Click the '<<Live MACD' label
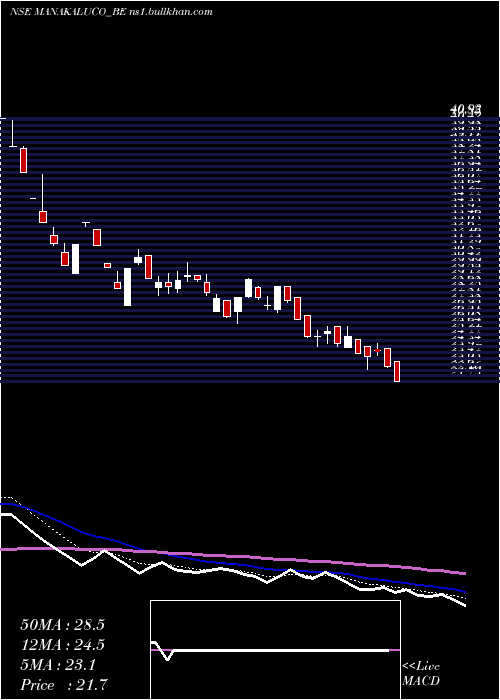500x700 pixels. click(x=421, y=674)
